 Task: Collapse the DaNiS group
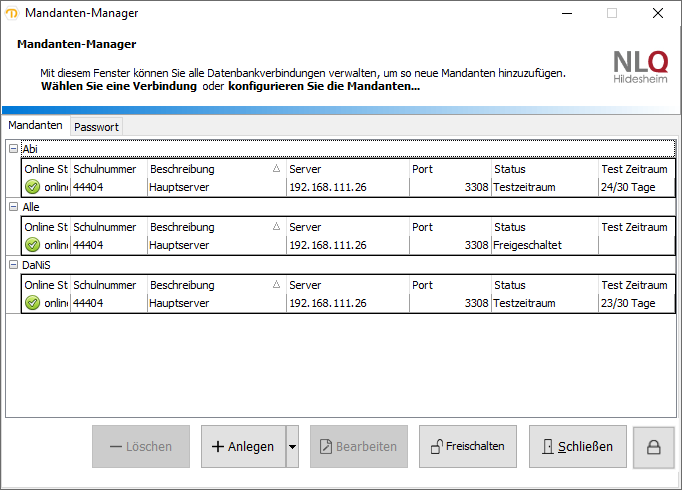pyautogui.click(x=13, y=264)
